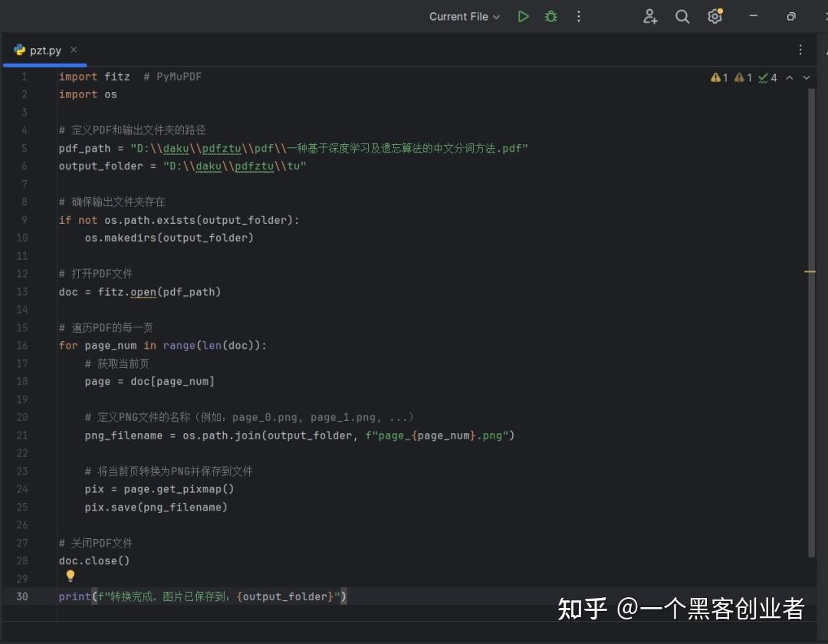Open editor options via vertical dots icon

pyautogui.click(x=800, y=49)
